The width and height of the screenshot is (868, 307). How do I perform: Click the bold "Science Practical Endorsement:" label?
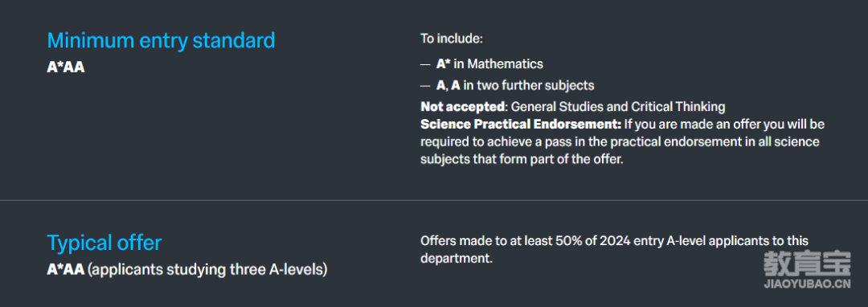522,124
